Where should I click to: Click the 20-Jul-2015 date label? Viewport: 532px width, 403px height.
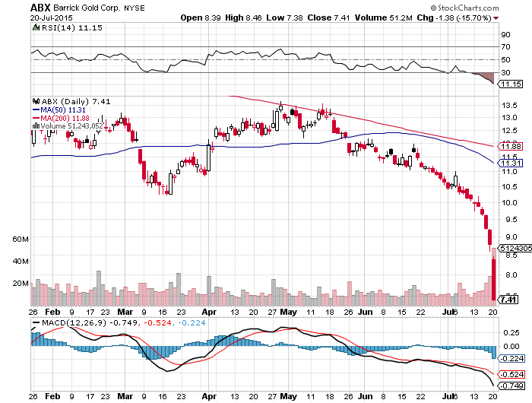point(51,18)
